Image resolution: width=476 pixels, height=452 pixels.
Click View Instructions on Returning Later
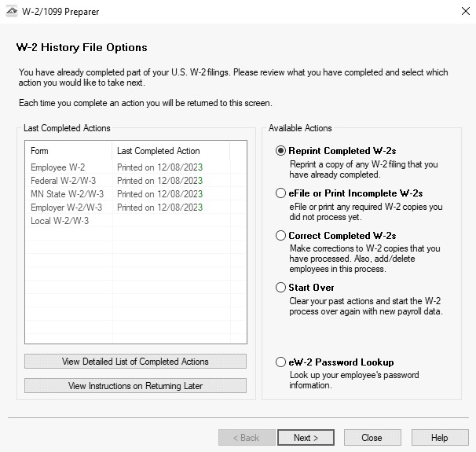(x=135, y=385)
